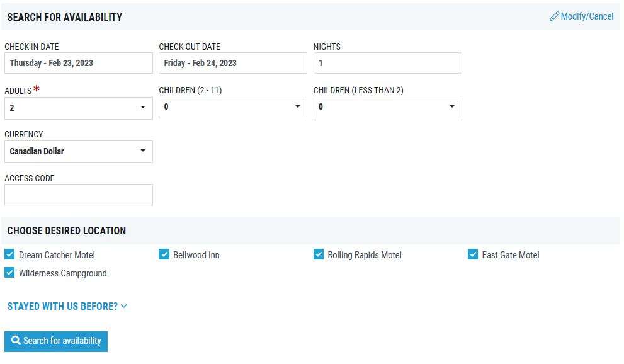Image resolution: width=624 pixels, height=364 pixels.
Task: Click the Choose Desired Location heading
Action: (x=67, y=230)
